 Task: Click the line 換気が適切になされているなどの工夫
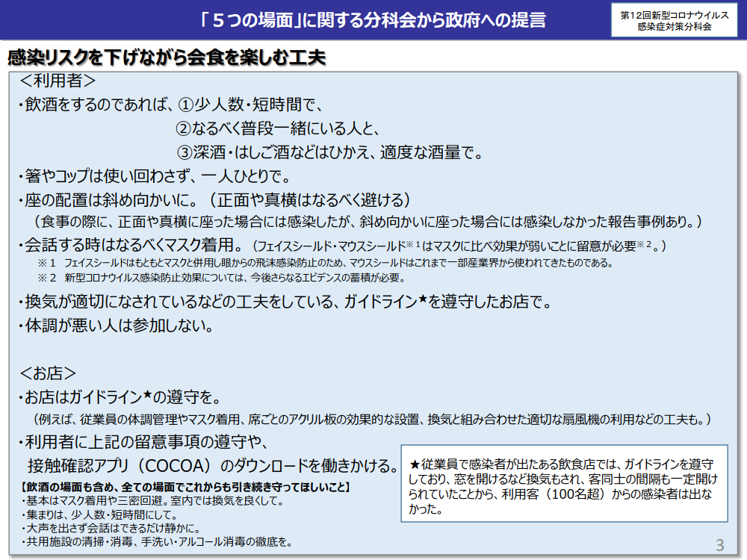(x=285, y=302)
